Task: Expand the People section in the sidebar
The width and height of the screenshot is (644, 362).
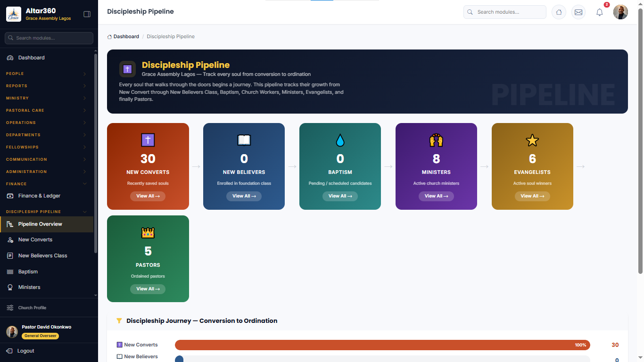Action: coord(47,74)
